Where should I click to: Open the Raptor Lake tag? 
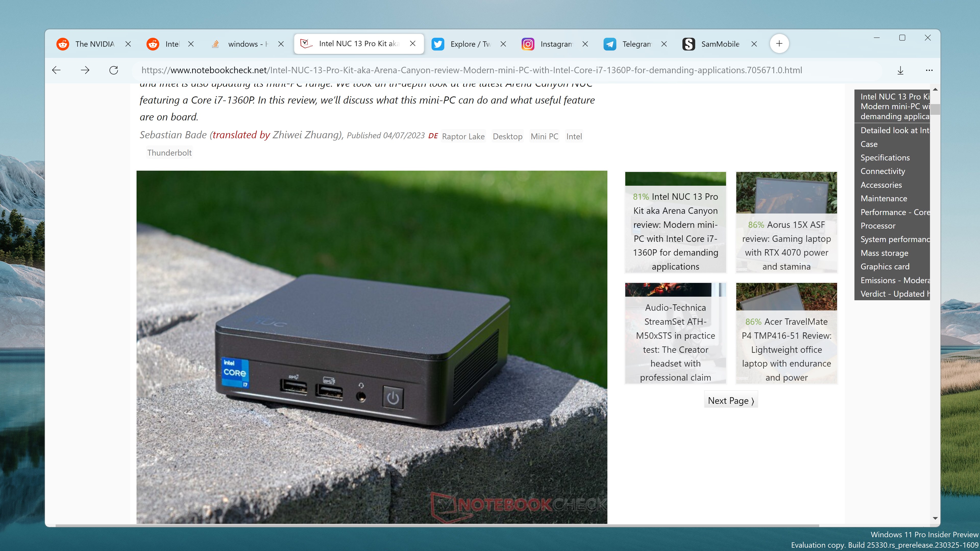point(463,136)
